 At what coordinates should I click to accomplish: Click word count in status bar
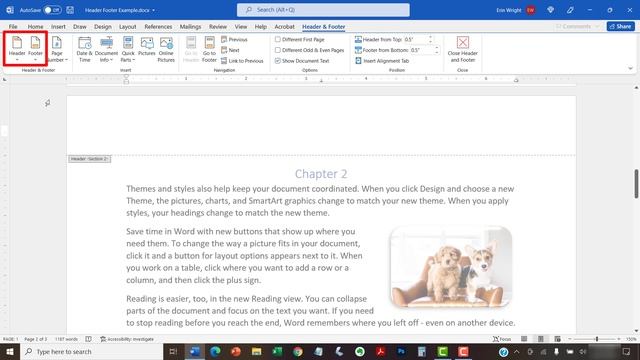click(66, 339)
